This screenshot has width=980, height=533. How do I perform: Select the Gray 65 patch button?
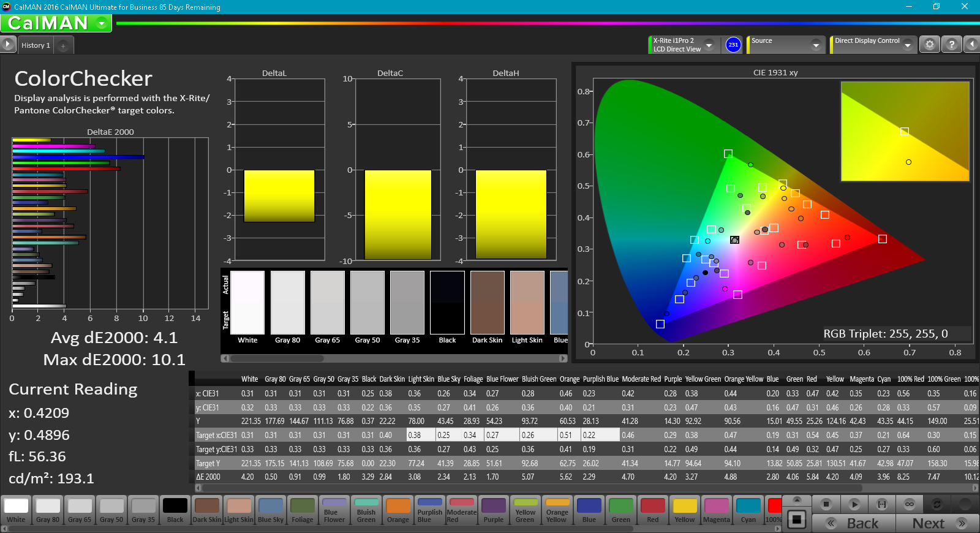click(x=80, y=510)
